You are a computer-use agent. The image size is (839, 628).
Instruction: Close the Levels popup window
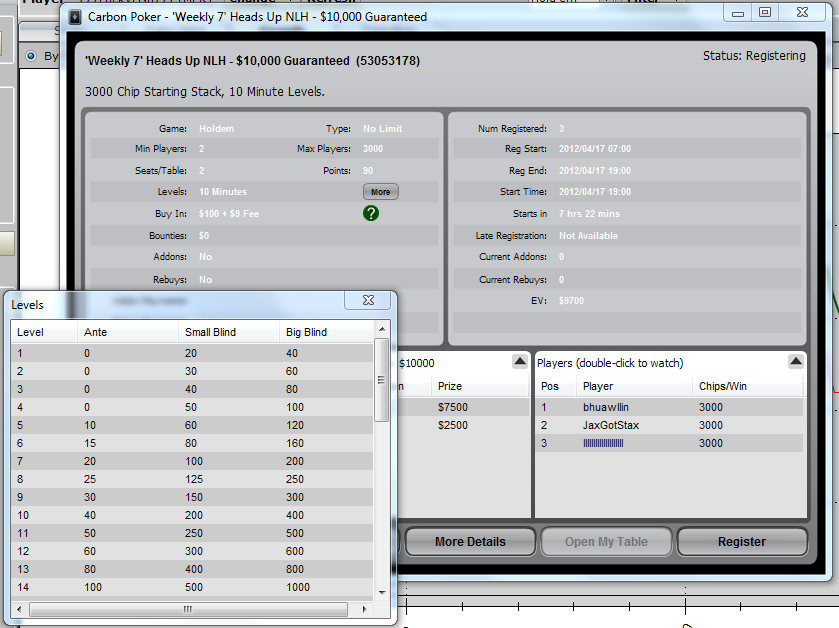[x=369, y=300]
